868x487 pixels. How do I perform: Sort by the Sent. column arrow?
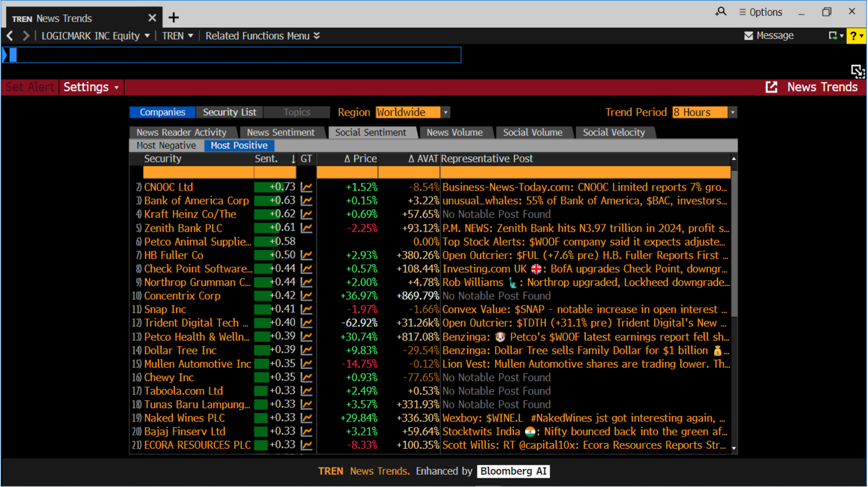click(293, 159)
